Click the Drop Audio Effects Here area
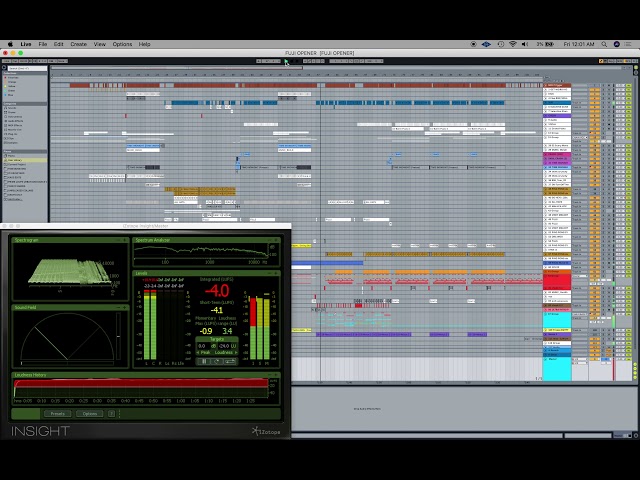This screenshot has height=480, width=640. [367, 409]
